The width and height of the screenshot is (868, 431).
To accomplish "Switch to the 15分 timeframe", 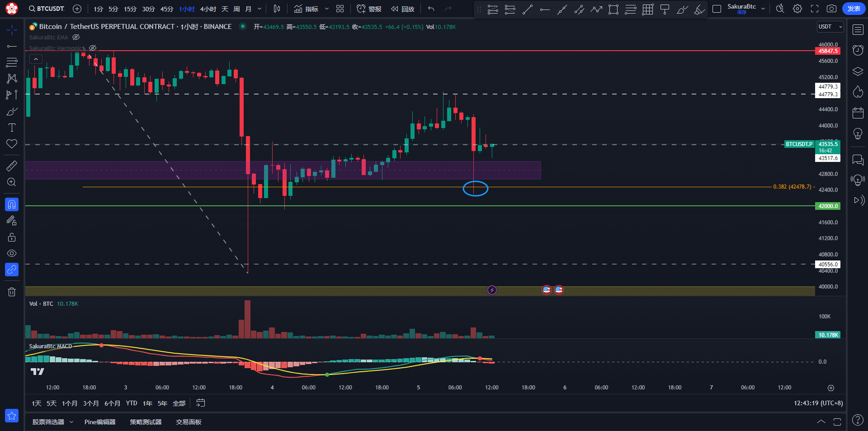I will coord(130,9).
